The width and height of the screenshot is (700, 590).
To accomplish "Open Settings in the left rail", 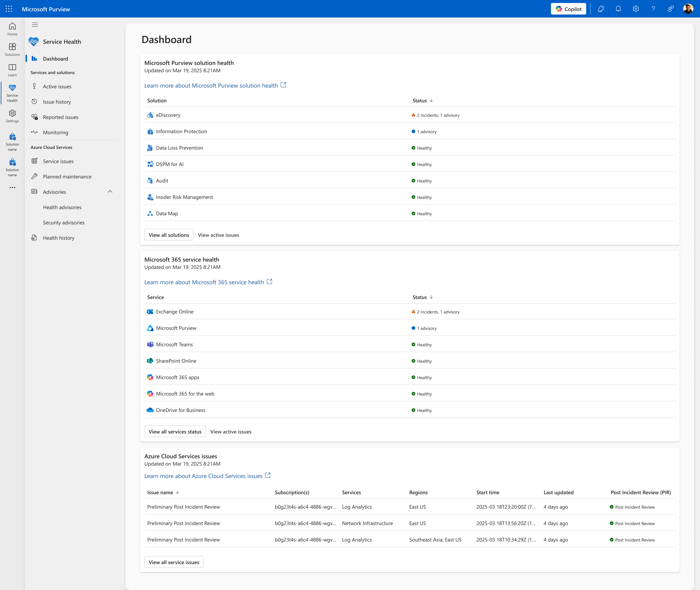I will [12, 116].
